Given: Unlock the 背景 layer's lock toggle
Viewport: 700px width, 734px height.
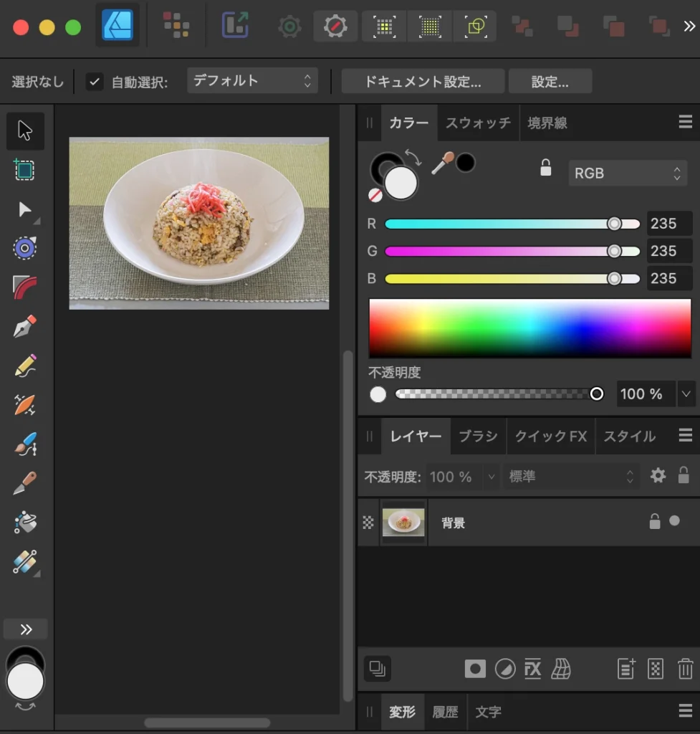Looking at the screenshot, I should pyautogui.click(x=654, y=522).
